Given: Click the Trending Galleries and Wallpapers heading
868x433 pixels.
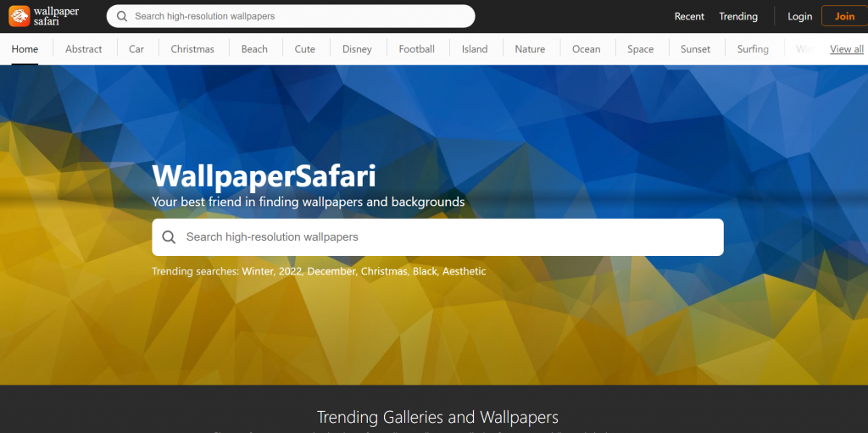Looking at the screenshot, I should point(437,416).
